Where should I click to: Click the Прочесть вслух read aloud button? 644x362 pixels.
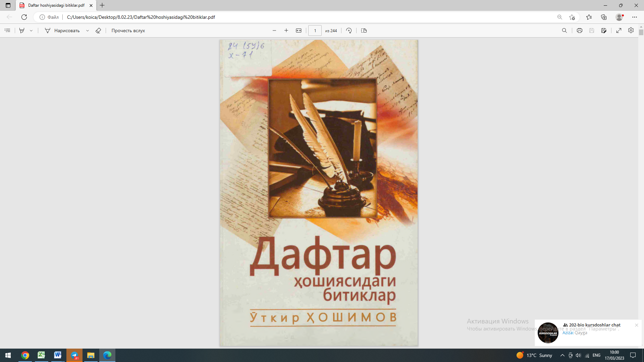tap(128, 31)
